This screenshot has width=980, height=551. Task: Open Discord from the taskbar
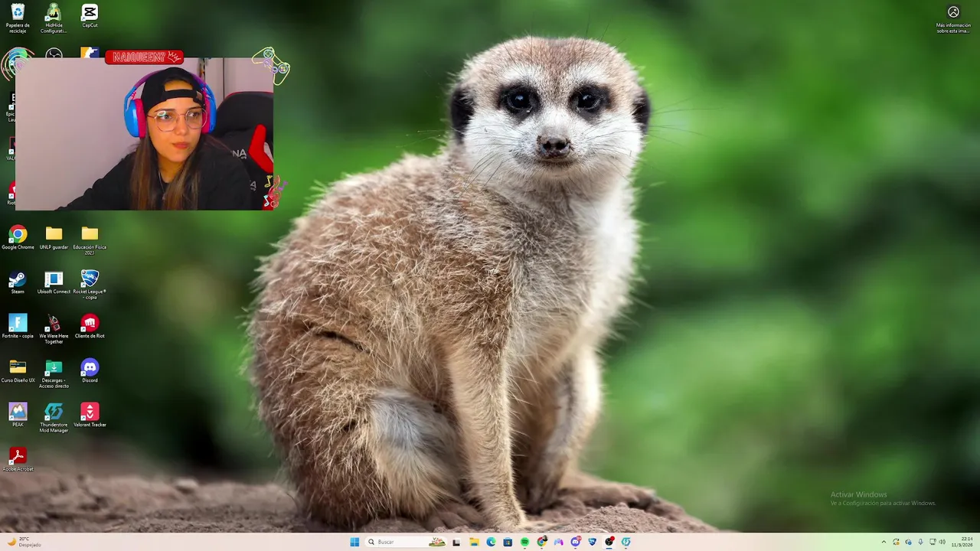click(576, 542)
